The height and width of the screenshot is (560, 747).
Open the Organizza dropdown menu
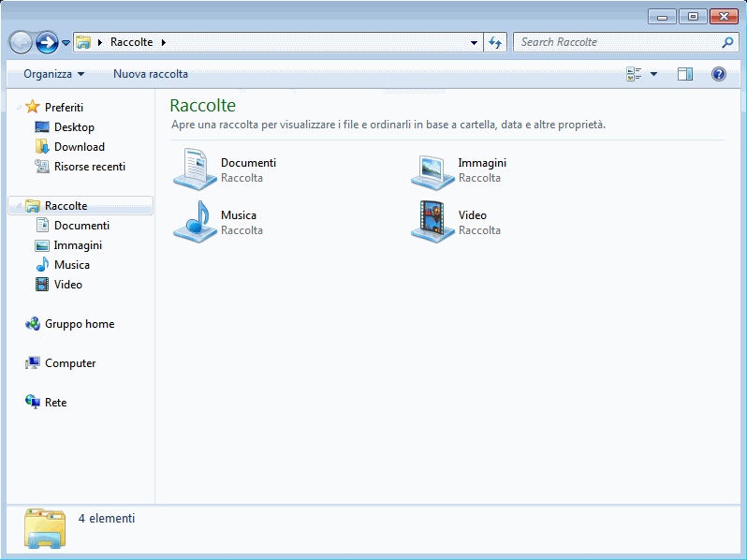pos(53,74)
